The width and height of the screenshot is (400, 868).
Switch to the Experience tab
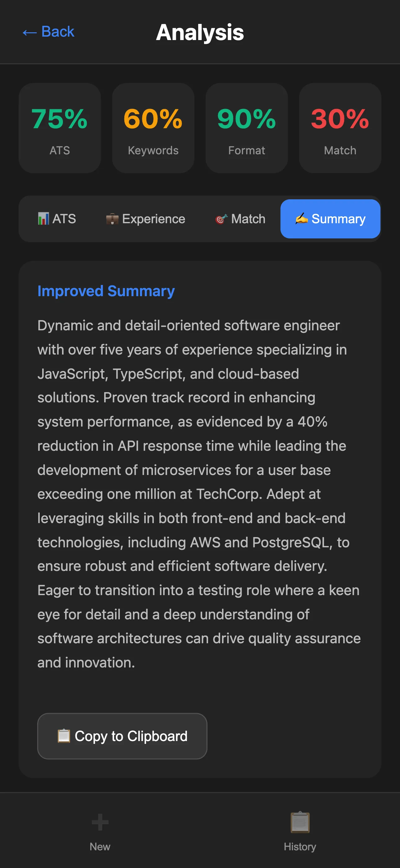[153, 219]
